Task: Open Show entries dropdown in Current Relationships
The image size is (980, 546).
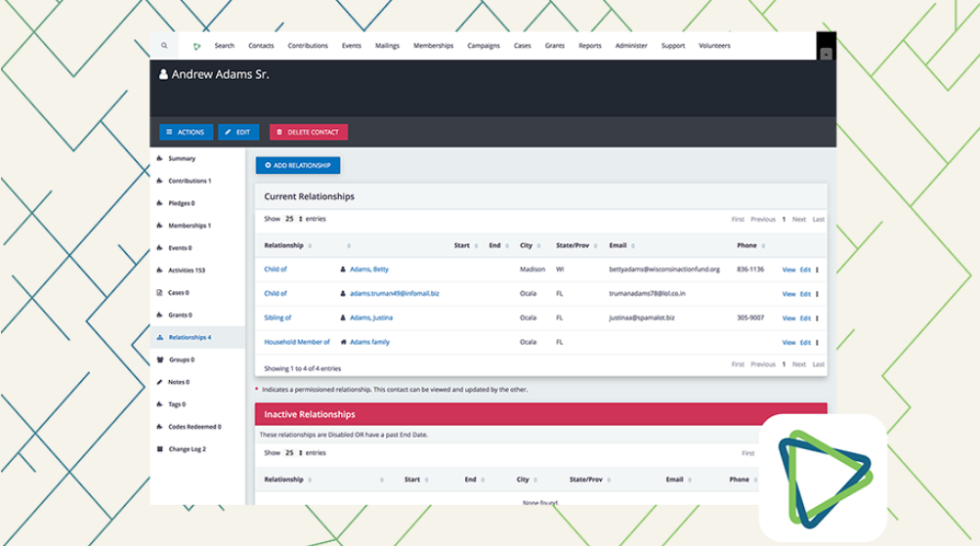Action: pos(292,219)
